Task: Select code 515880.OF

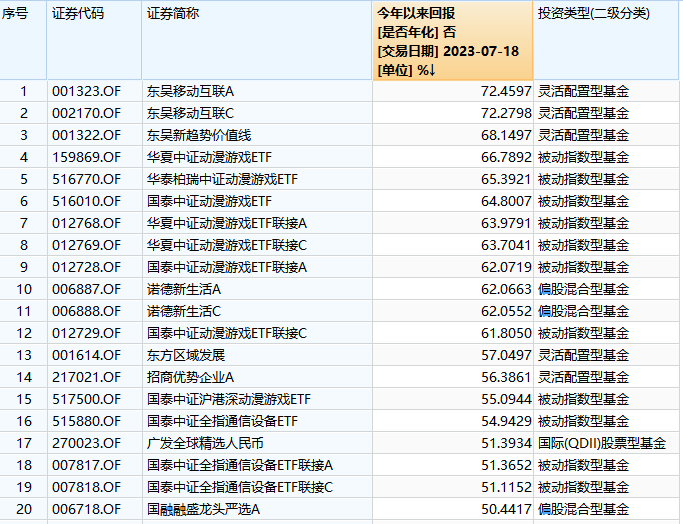Action: [x=86, y=421]
